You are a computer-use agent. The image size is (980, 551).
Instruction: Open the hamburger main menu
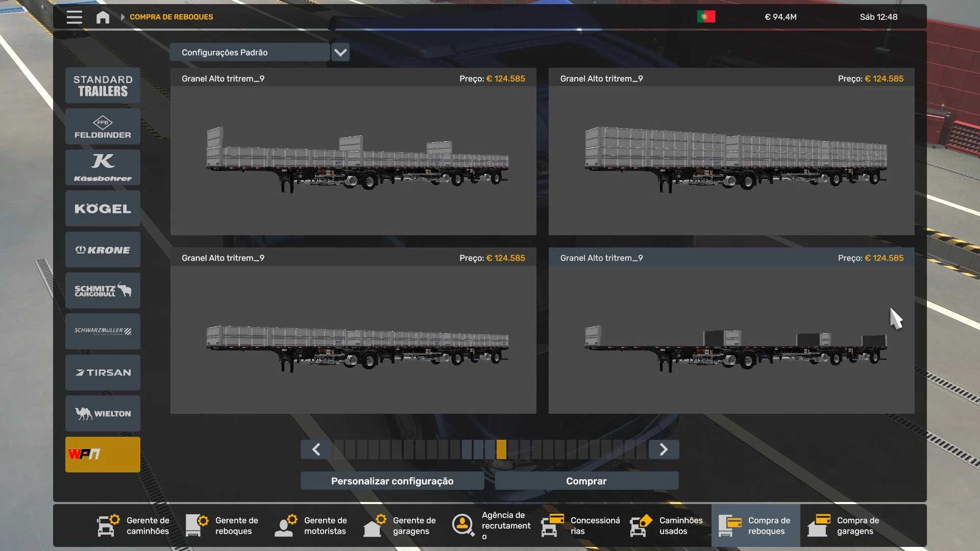(74, 17)
